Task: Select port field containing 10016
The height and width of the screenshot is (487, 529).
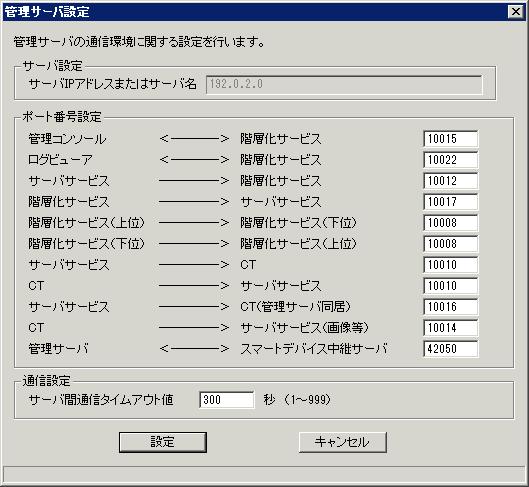Action: (450, 307)
